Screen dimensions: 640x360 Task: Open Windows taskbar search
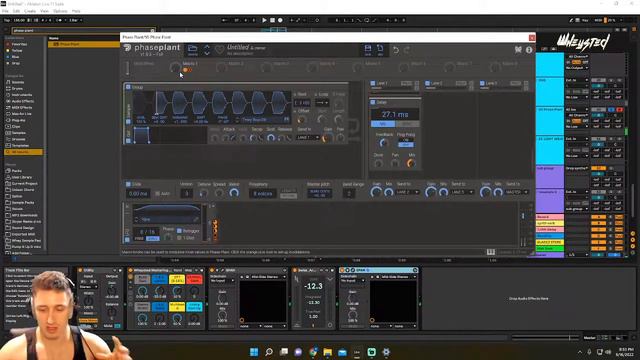point(269,352)
